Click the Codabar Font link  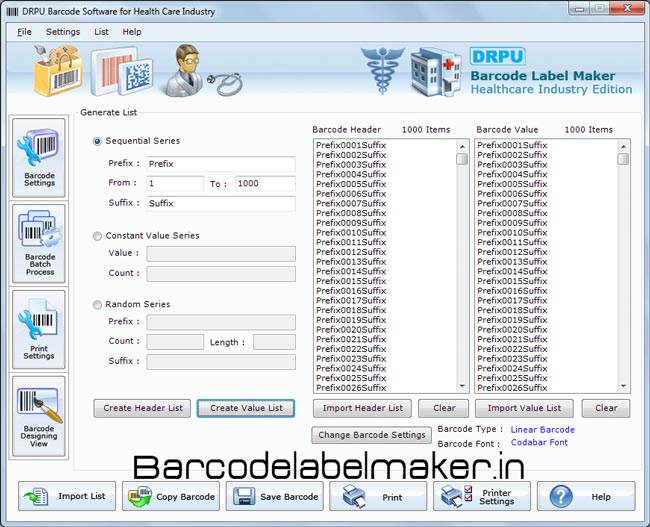(x=539, y=442)
